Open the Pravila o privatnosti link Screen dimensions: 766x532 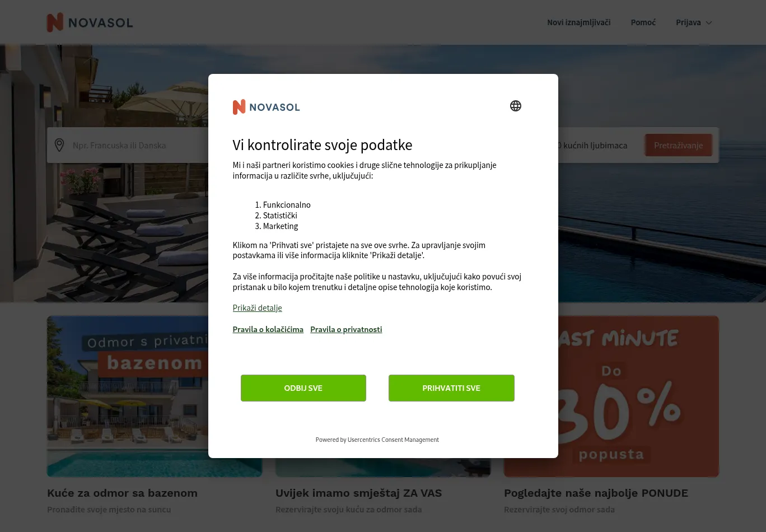[x=346, y=329]
